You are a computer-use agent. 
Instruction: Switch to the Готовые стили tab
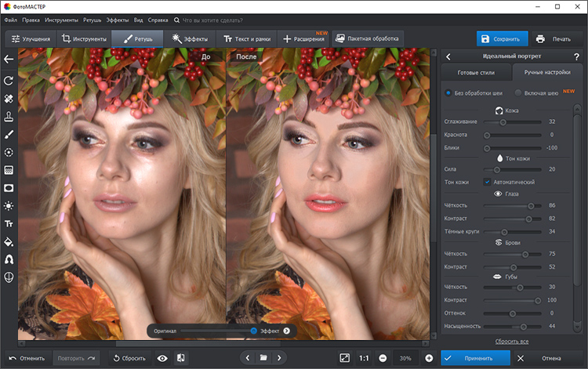(x=477, y=72)
